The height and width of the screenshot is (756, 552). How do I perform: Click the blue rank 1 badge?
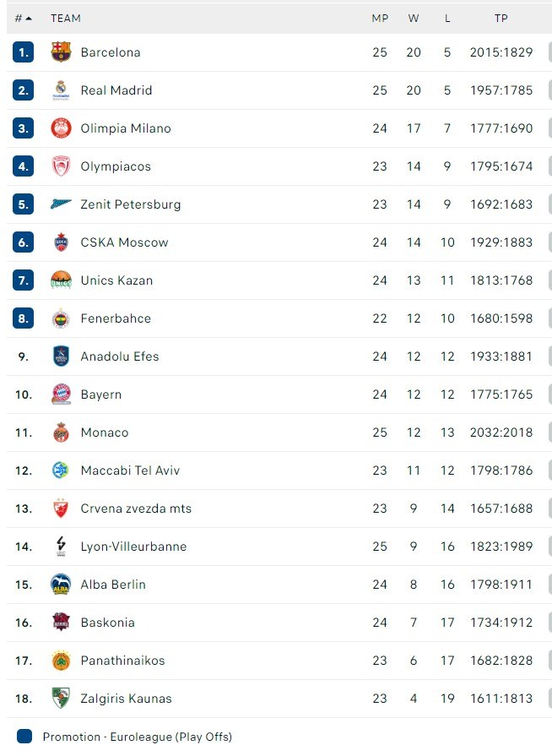coord(23,52)
